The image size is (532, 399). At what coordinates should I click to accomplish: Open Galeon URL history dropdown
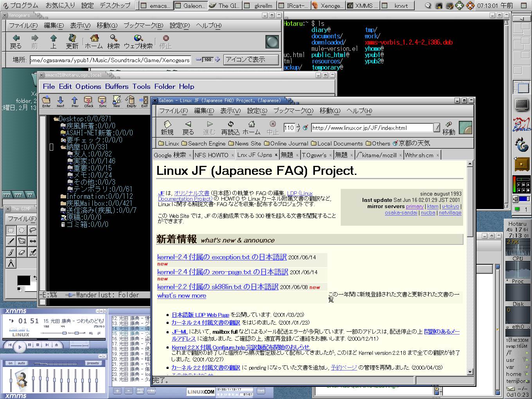(x=437, y=128)
